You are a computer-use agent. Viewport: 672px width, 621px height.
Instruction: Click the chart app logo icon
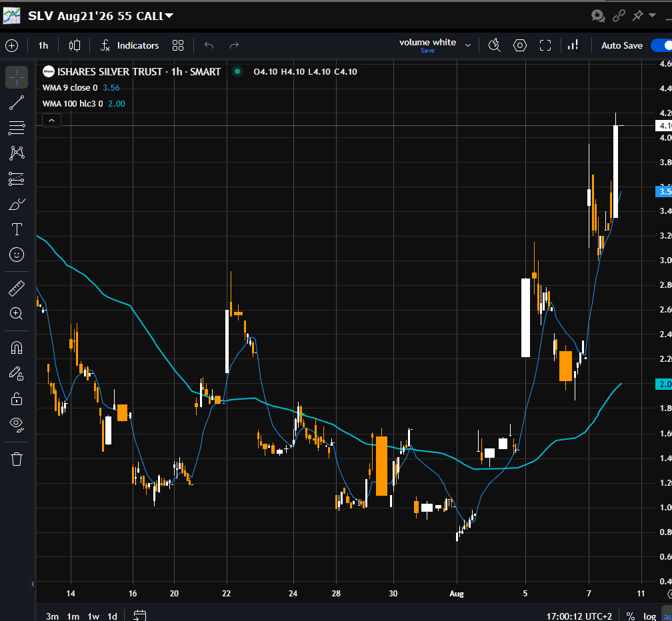[x=11, y=16]
